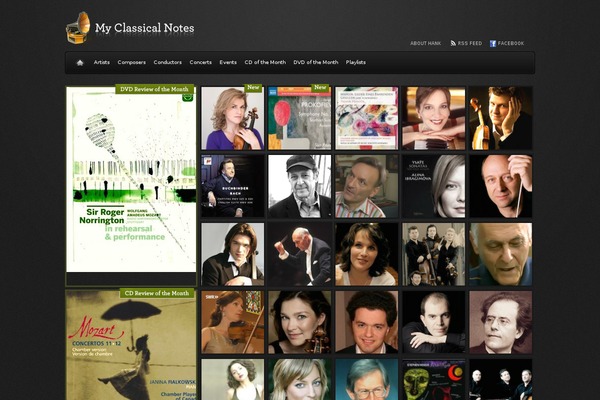This screenshot has width=600, height=400.
Task: Open the green mask album cover thumbnail
Action: tap(434, 379)
